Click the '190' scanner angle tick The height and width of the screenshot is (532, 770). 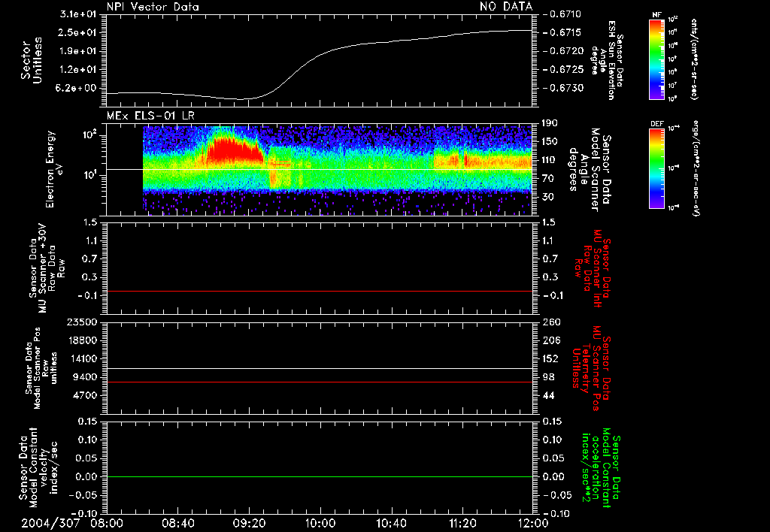coord(550,123)
